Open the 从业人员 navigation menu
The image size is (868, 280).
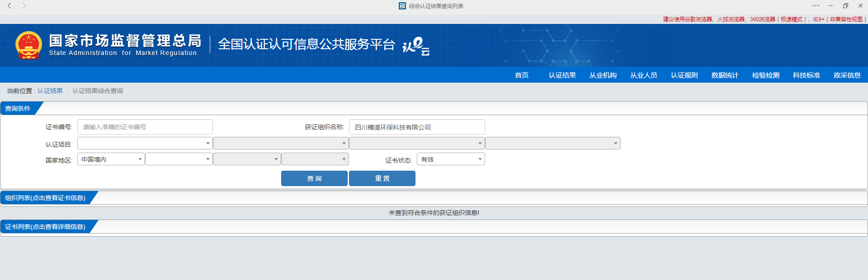click(644, 75)
